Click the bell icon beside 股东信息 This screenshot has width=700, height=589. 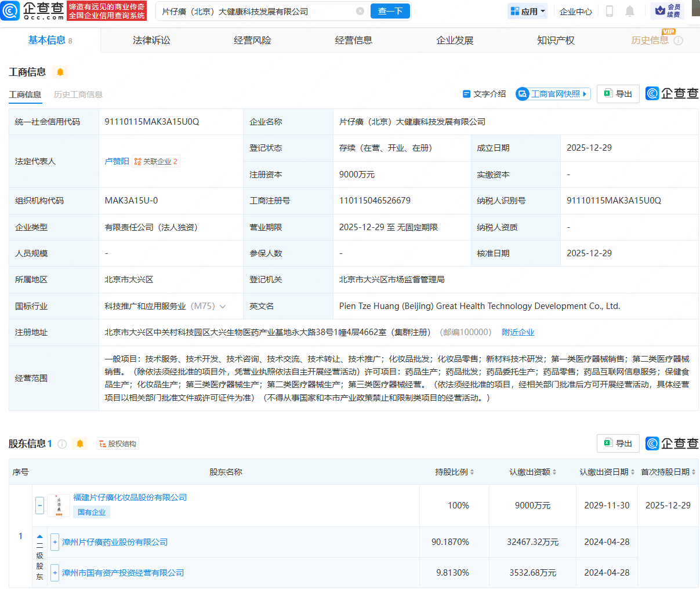(x=80, y=444)
